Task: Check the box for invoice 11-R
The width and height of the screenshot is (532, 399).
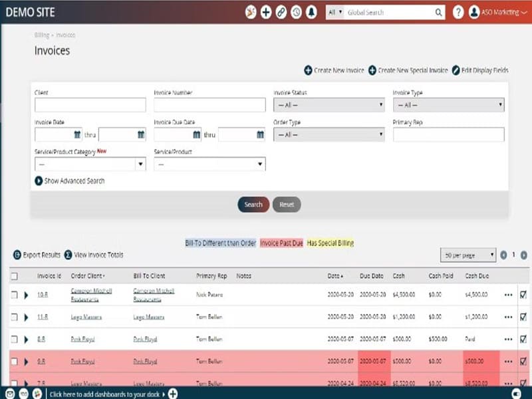Action: [x=14, y=317]
